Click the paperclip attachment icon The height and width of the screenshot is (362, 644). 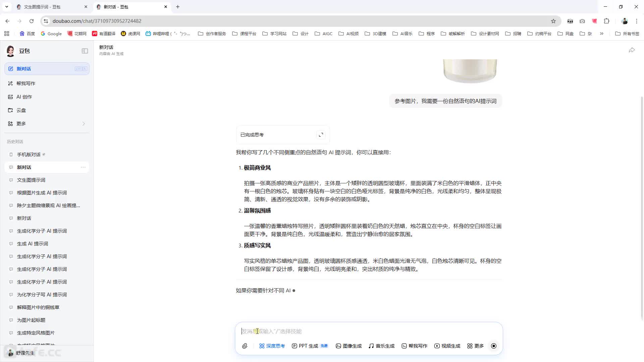(245, 346)
